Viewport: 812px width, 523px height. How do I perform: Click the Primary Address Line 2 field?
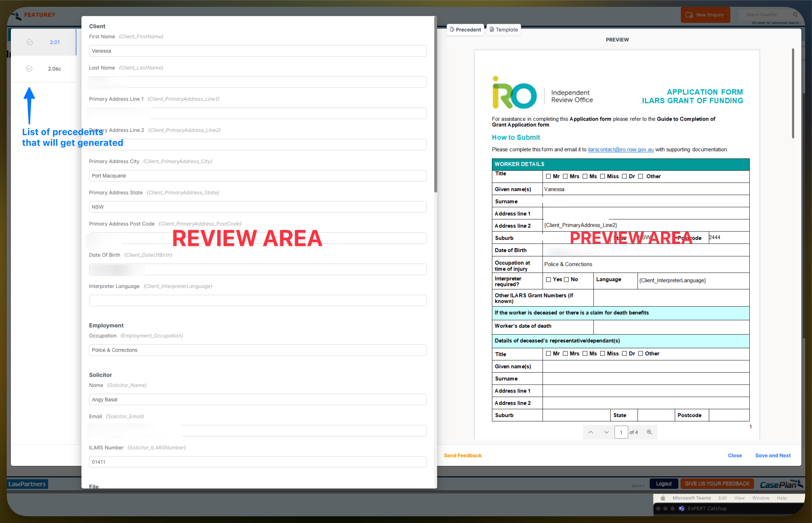[x=258, y=145]
